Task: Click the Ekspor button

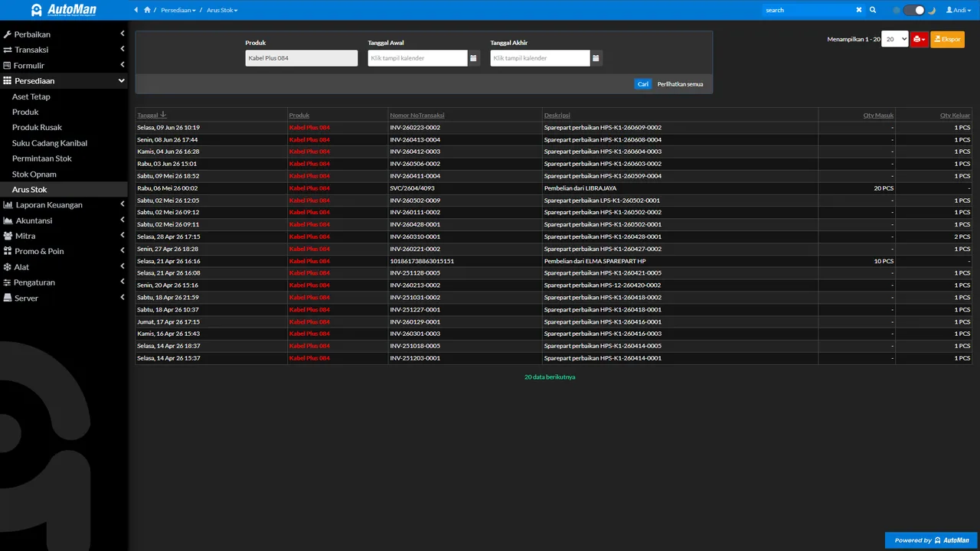Action: click(x=948, y=39)
